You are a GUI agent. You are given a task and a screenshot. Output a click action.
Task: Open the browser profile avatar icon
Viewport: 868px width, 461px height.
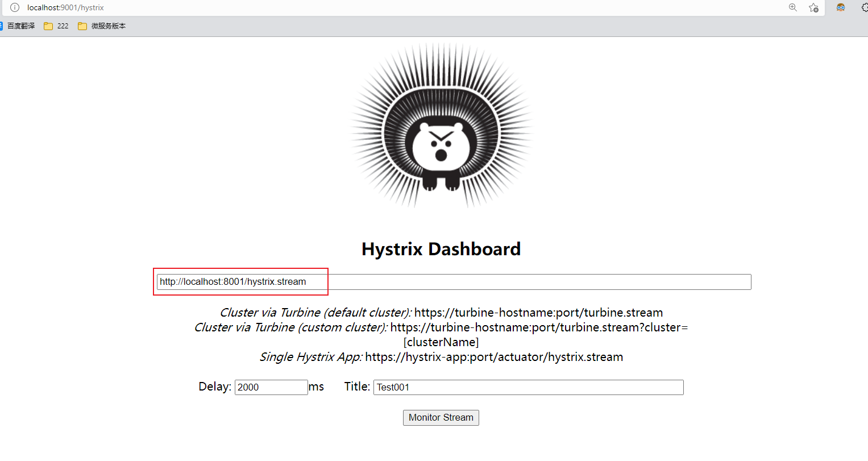tap(841, 7)
